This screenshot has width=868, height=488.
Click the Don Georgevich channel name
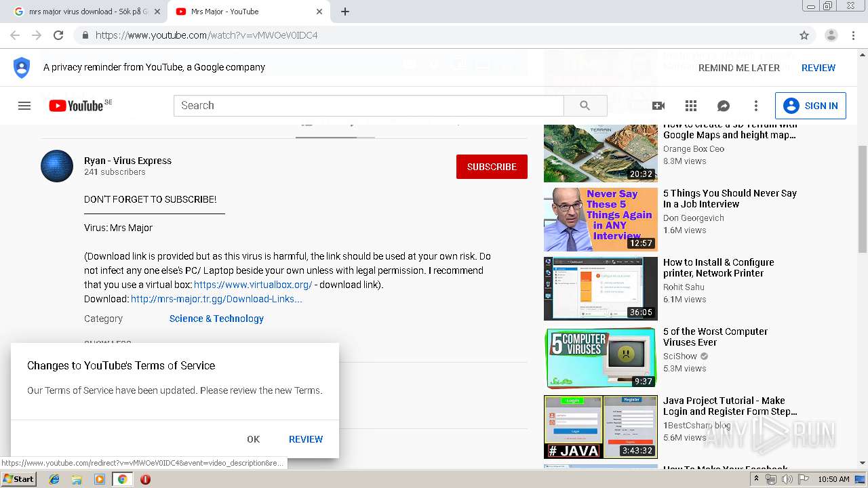pos(694,218)
